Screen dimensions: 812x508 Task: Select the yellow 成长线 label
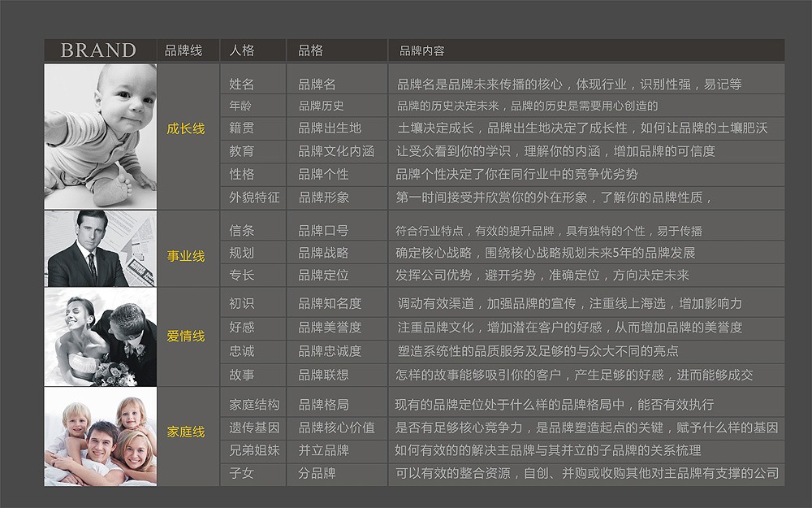click(186, 128)
